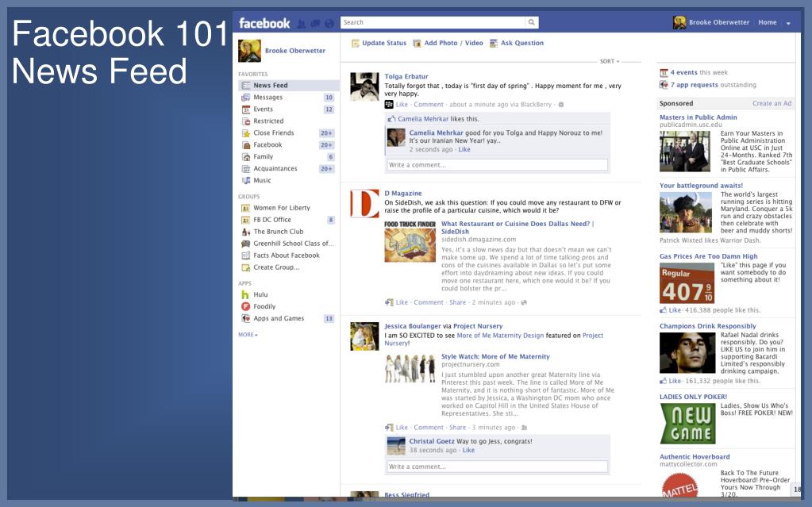Click Home in the top bar

click(767, 22)
